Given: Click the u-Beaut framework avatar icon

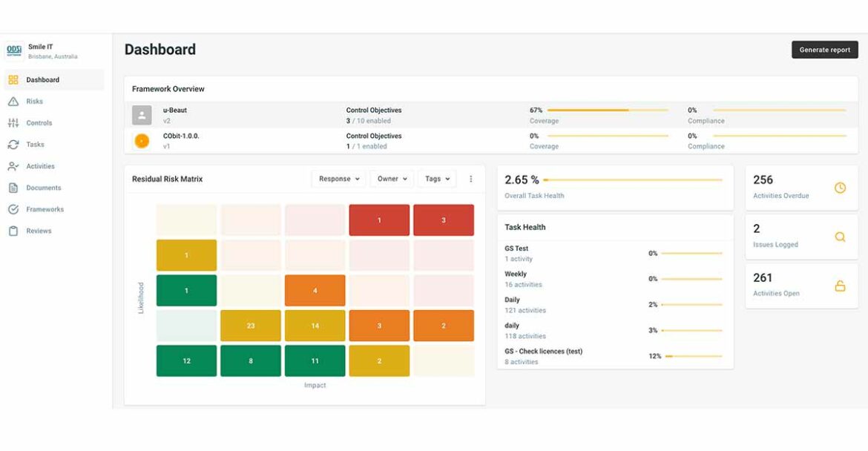Looking at the screenshot, I should [142, 115].
